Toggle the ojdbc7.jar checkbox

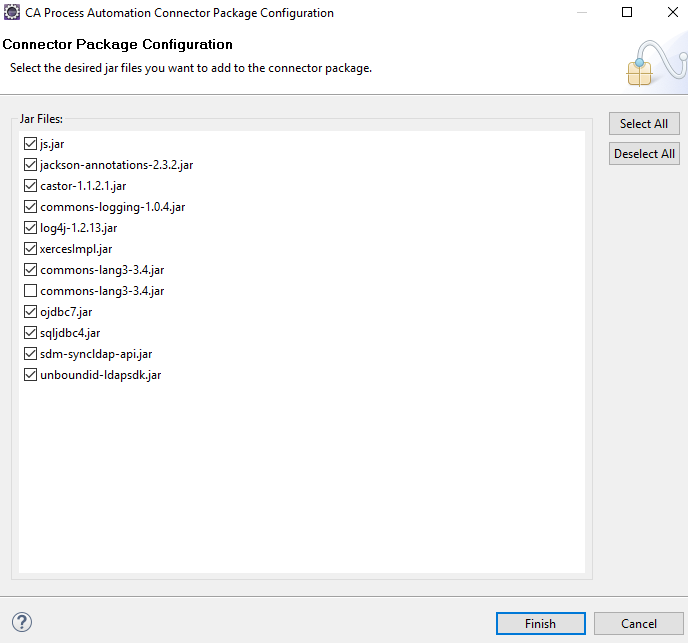(x=30, y=312)
